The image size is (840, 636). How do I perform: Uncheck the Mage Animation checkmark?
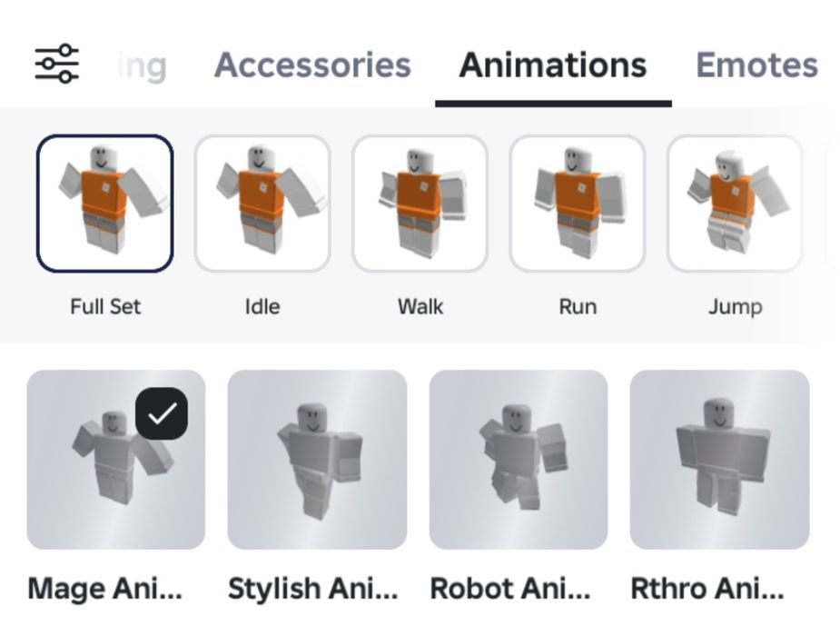[x=162, y=413]
